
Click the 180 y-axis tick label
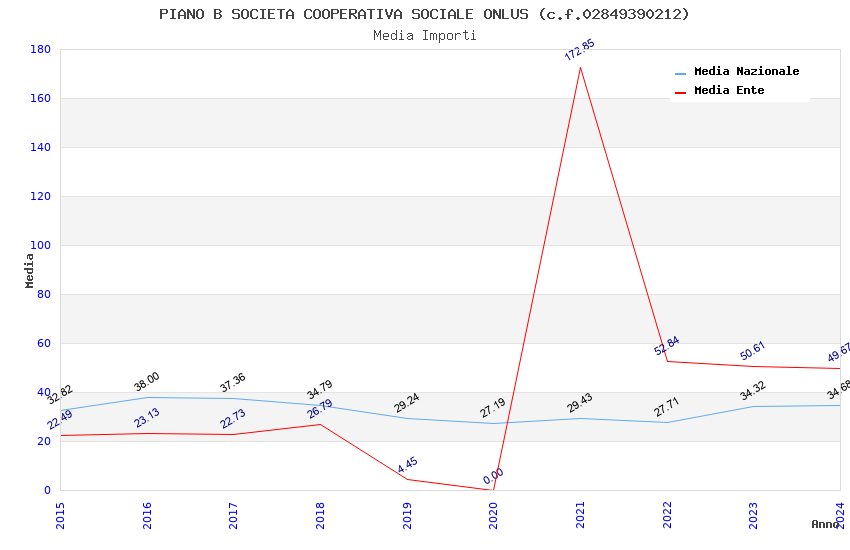point(40,49)
